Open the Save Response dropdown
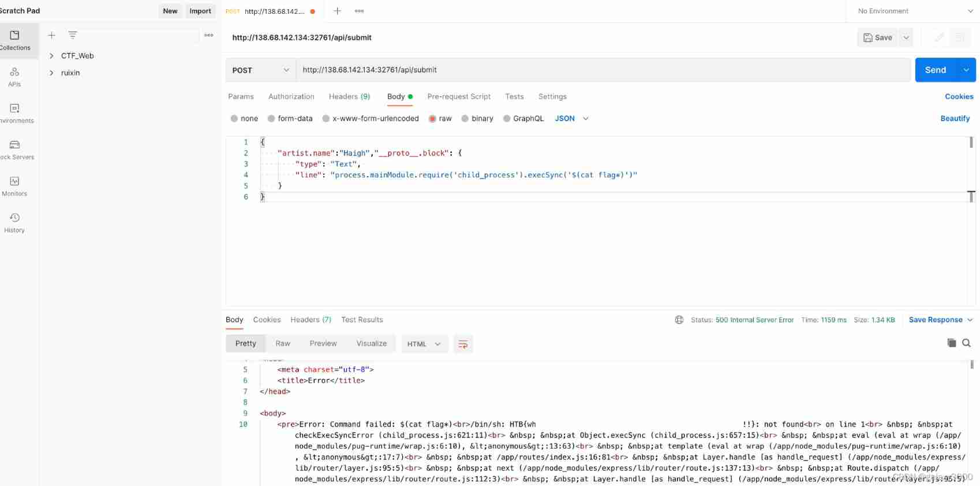This screenshot has width=980, height=486. coord(941,320)
